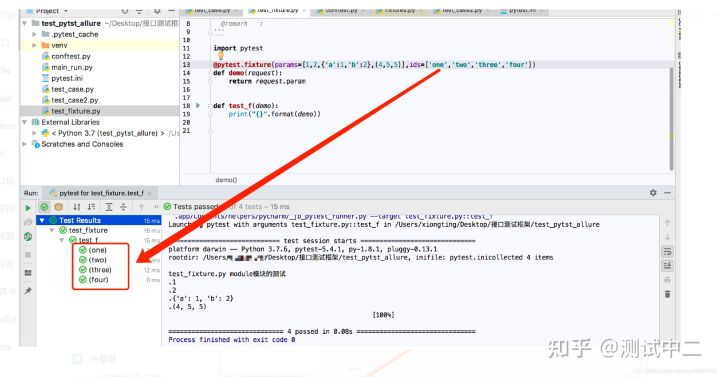This screenshot has height=377, width=720.
Task: Click Rerun Failed Tests icon in Run sidebar
Action: coord(28,222)
